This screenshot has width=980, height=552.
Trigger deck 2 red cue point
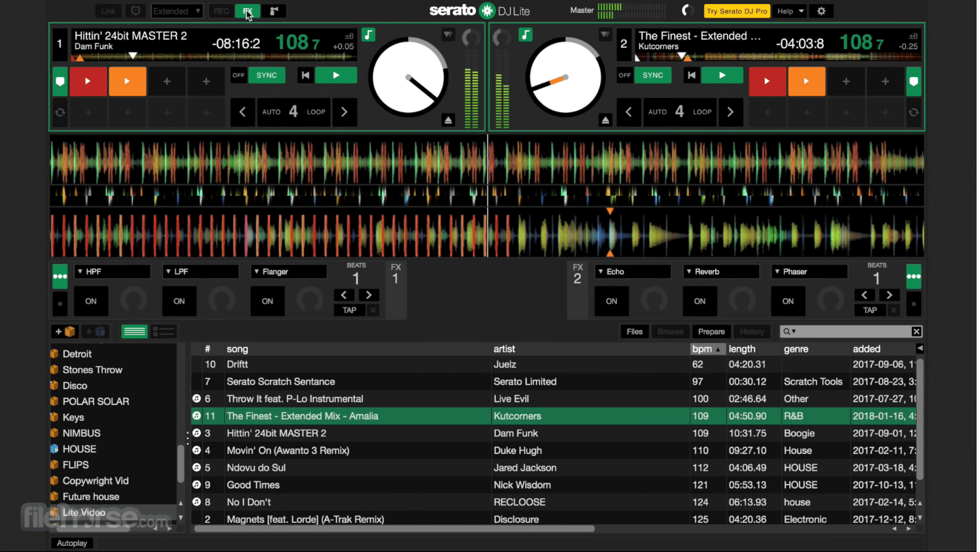click(767, 81)
